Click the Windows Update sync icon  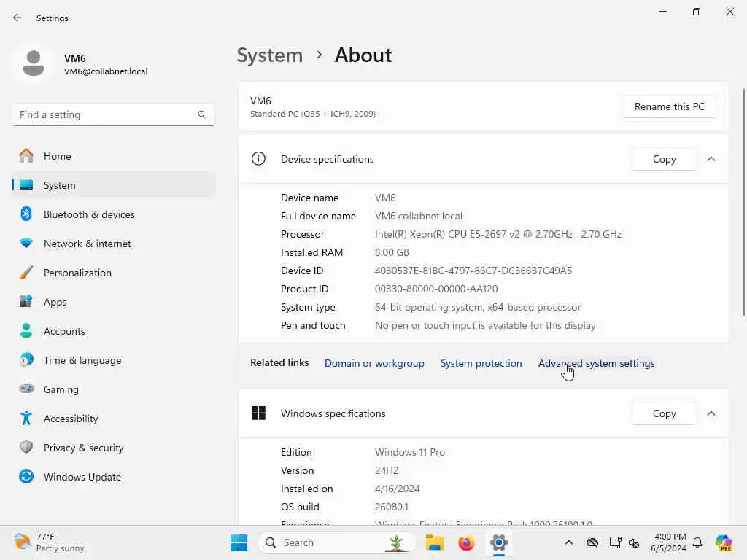[x=26, y=476]
